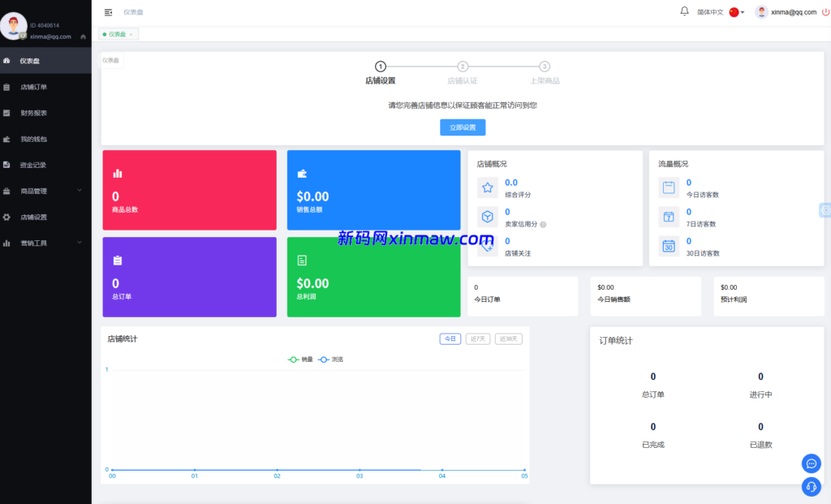Open 我的钱包 in the sidebar

click(x=45, y=139)
